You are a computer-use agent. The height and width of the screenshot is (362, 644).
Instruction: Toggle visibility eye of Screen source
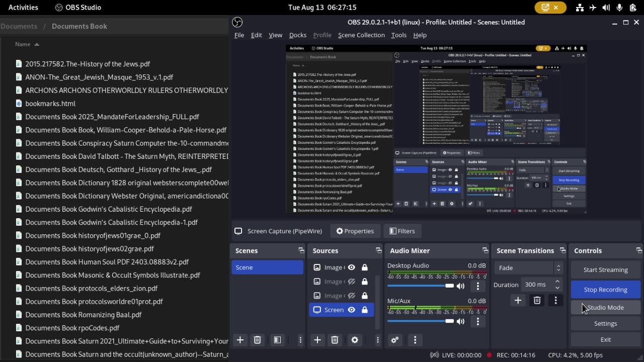pos(351,310)
